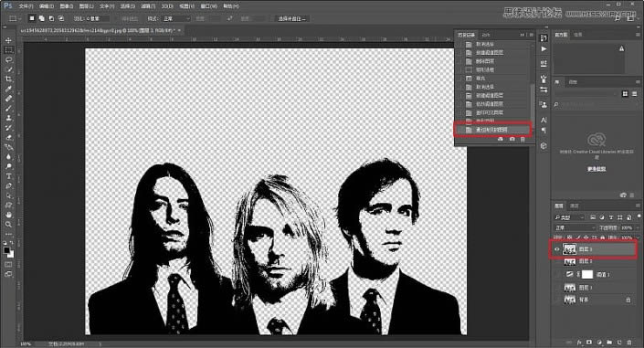Click the trash icon in Layers panel
Image resolution: width=644 pixels, height=348 pixels.
click(x=629, y=342)
